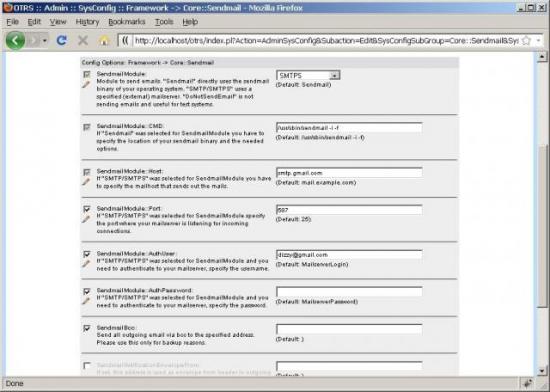Click the pencil icon for SendmailModule::AuthUser
This screenshot has height=392, width=550.
86,264
